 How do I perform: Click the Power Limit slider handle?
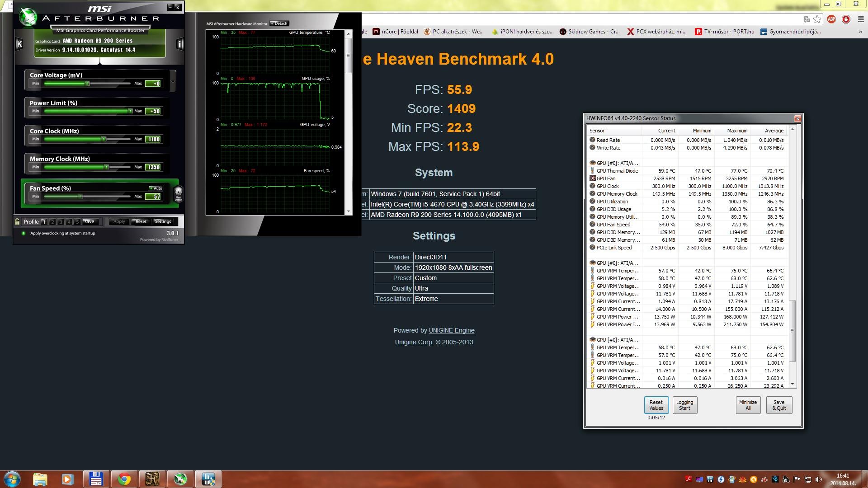[130, 111]
